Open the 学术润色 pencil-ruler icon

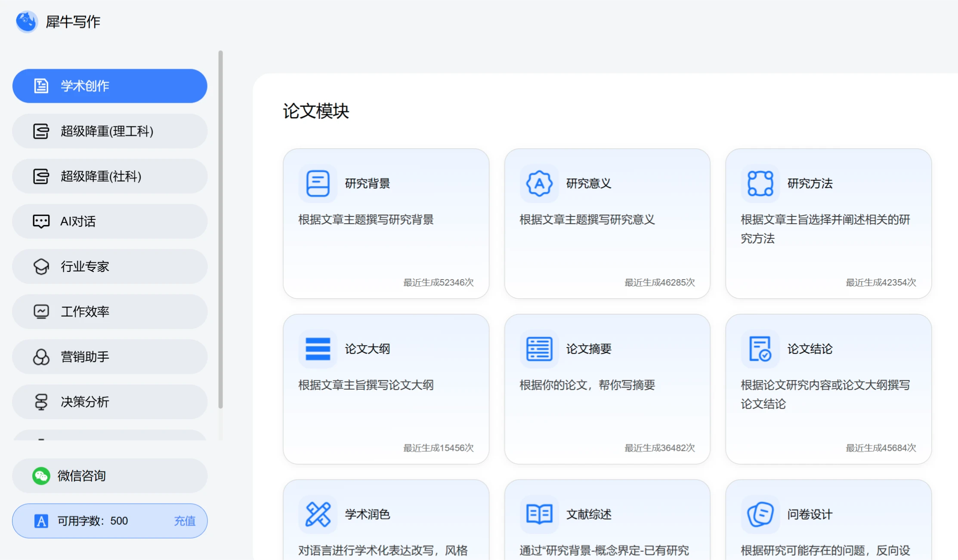pyautogui.click(x=318, y=514)
